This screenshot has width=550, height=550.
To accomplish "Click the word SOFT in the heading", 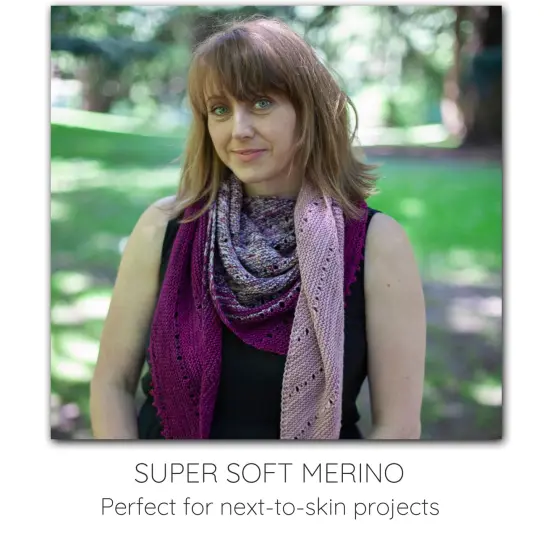I will pyautogui.click(x=259, y=473).
